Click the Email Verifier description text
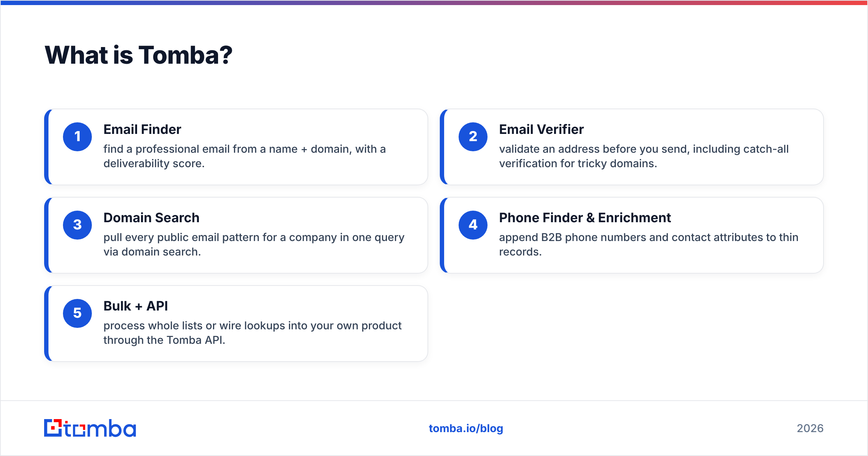 pyautogui.click(x=644, y=156)
